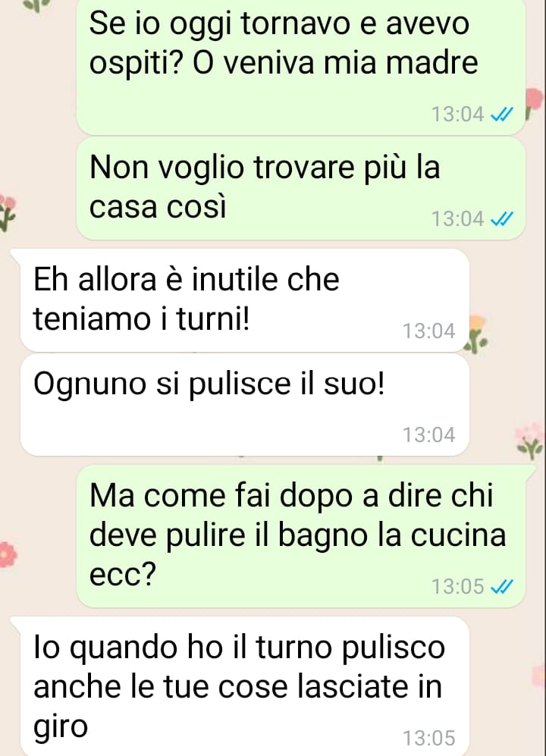Click the pink bouquet flower beside "Ognuno" bubble

click(529, 441)
